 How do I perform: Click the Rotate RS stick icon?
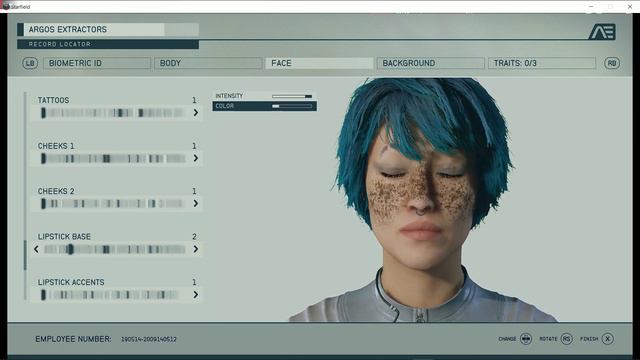pyautogui.click(x=567, y=339)
